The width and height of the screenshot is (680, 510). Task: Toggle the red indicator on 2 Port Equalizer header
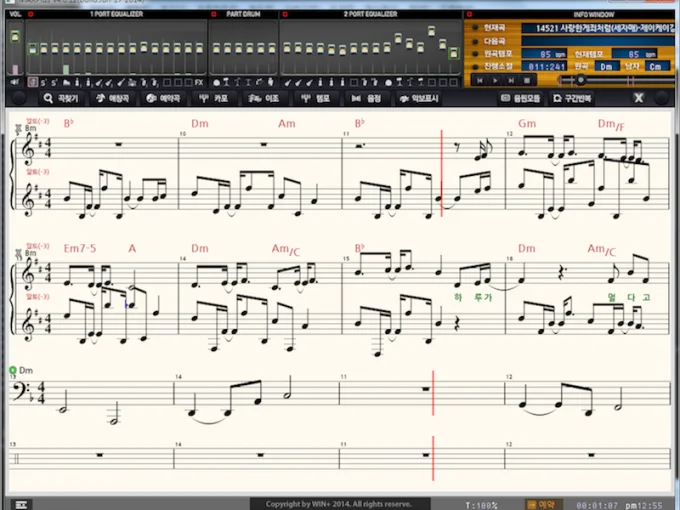pyautogui.click(x=285, y=14)
